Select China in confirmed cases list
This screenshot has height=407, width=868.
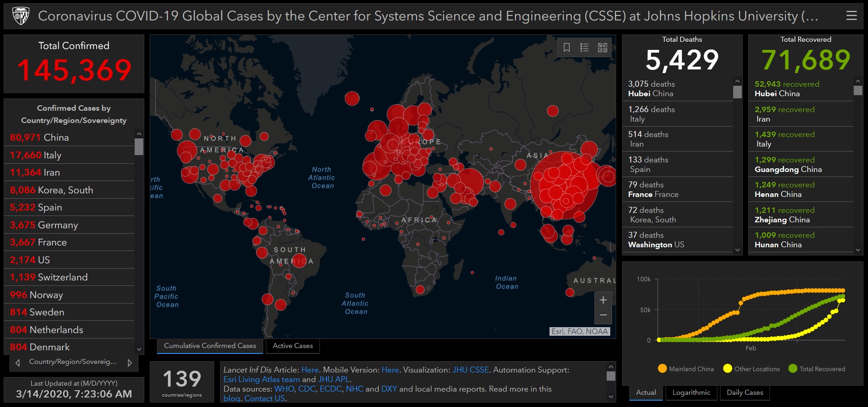(69, 137)
